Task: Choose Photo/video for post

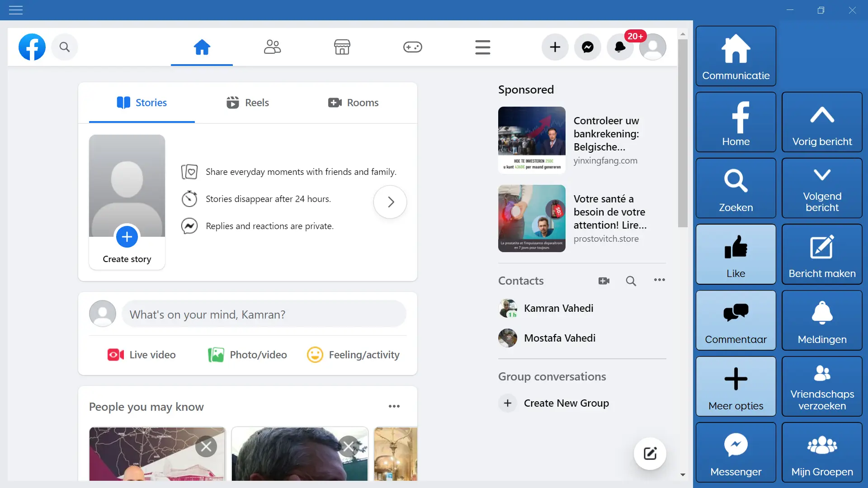Action: [x=247, y=355]
